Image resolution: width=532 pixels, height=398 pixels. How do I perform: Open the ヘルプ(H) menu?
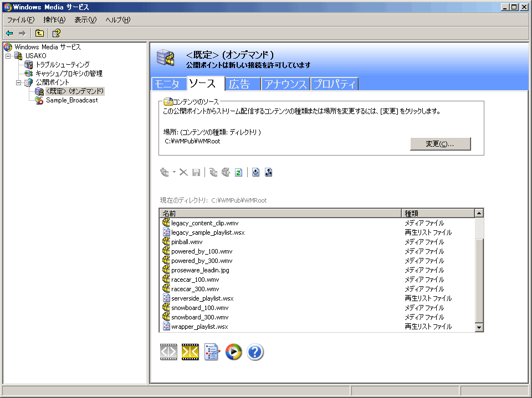117,20
